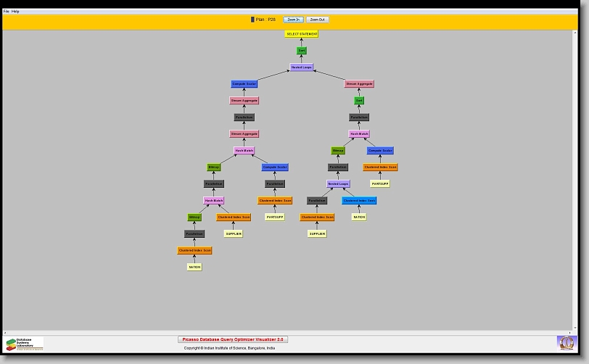Viewport: 589px width, 364px height.
Task: Click the Zoom Out button
Action: coord(317,20)
